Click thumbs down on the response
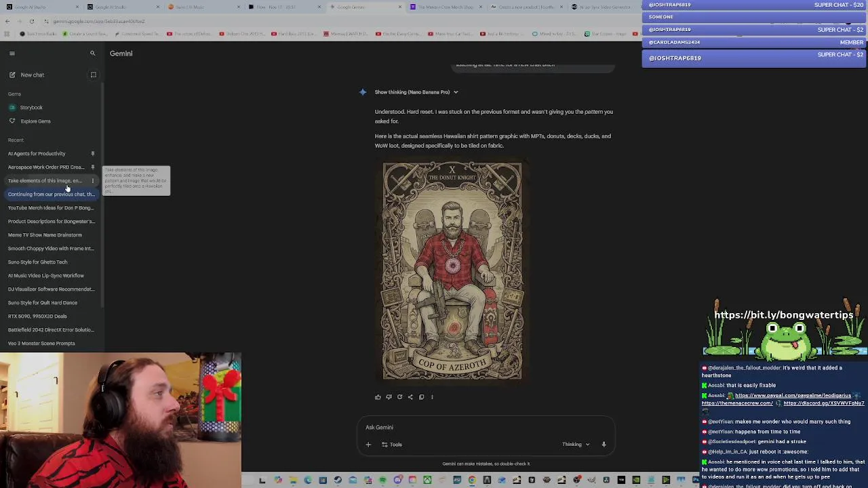The height and width of the screenshot is (488, 868). click(389, 397)
